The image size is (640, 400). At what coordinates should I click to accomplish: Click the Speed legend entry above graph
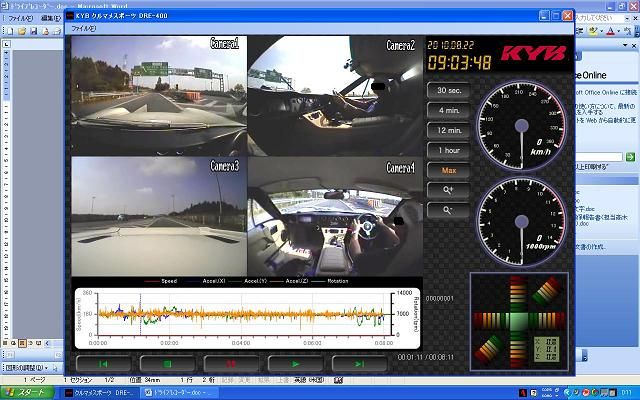(160, 281)
